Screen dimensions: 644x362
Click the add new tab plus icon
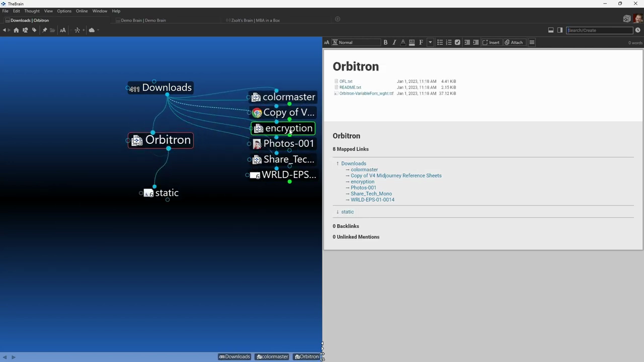[x=338, y=19]
